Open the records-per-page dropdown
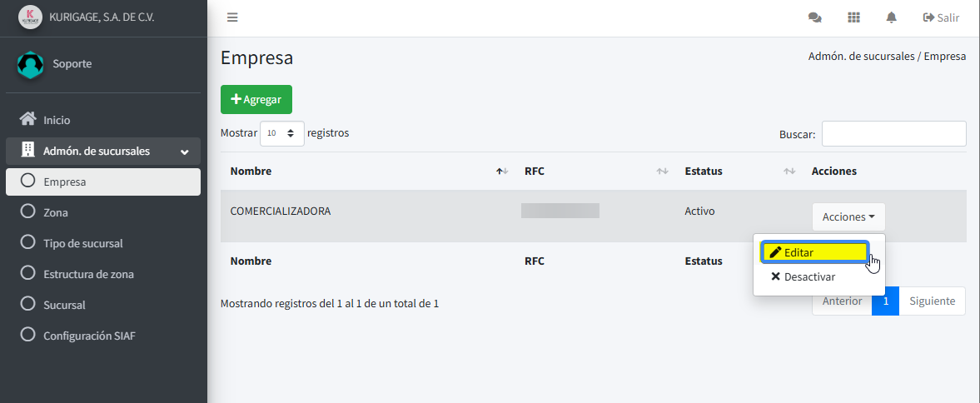980x403 pixels. click(x=282, y=133)
